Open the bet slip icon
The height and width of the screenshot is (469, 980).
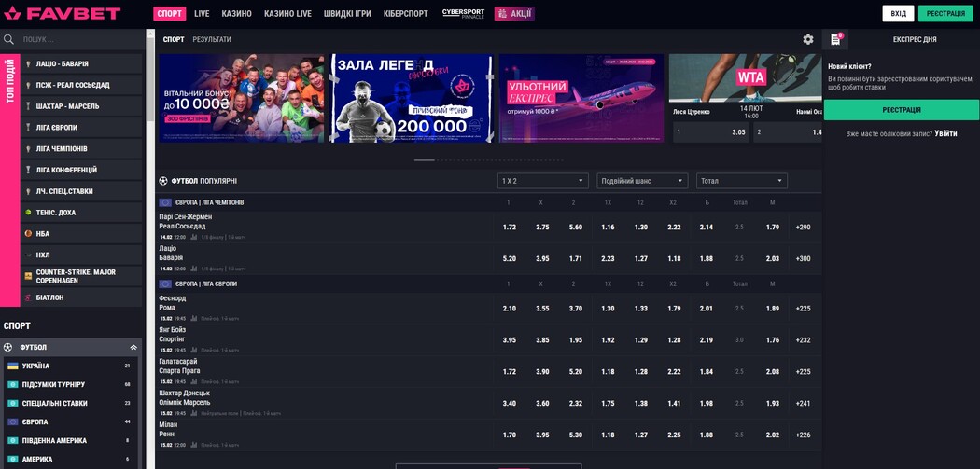point(835,39)
